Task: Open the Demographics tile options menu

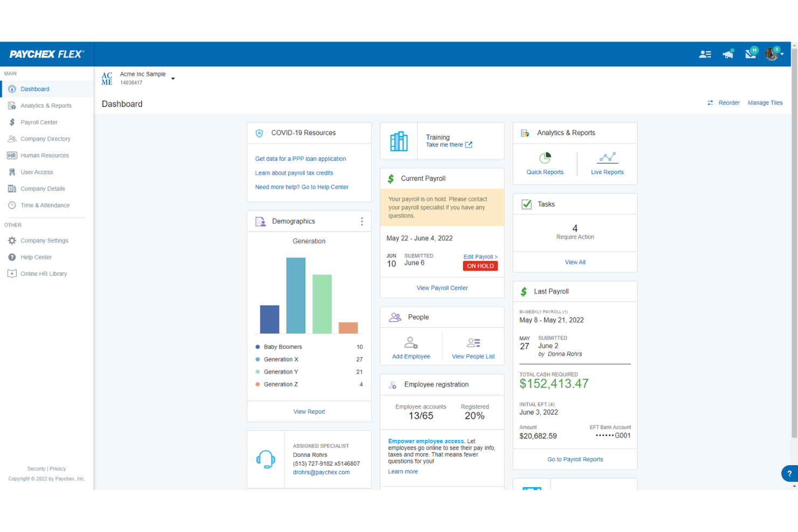Action: 362,221
